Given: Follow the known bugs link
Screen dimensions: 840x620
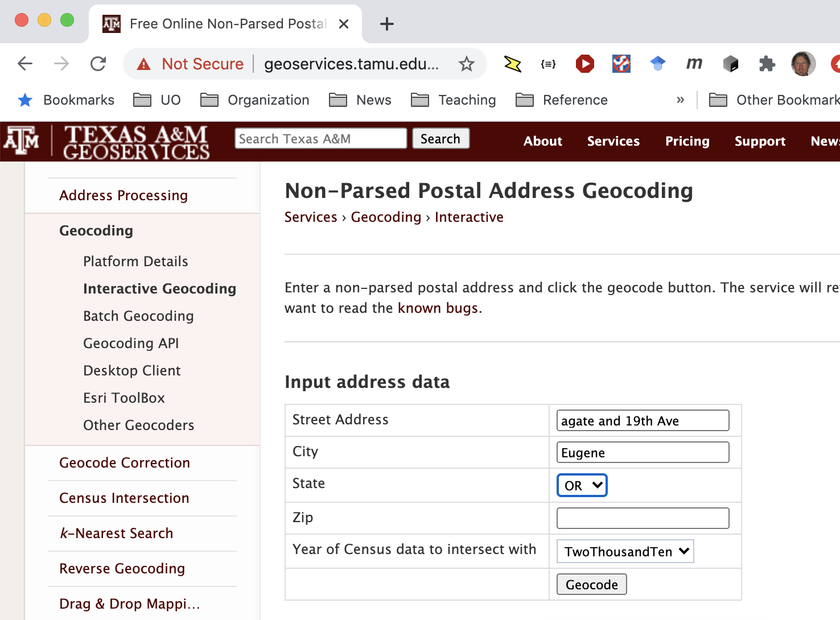Looking at the screenshot, I should tap(437, 308).
